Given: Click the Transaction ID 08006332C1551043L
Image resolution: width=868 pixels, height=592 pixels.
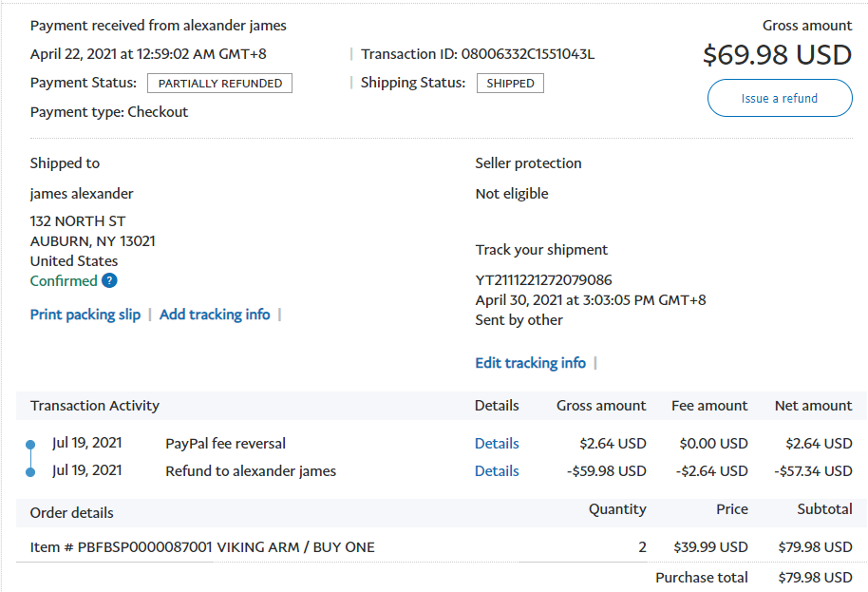Looking at the screenshot, I should (x=527, y=54).
